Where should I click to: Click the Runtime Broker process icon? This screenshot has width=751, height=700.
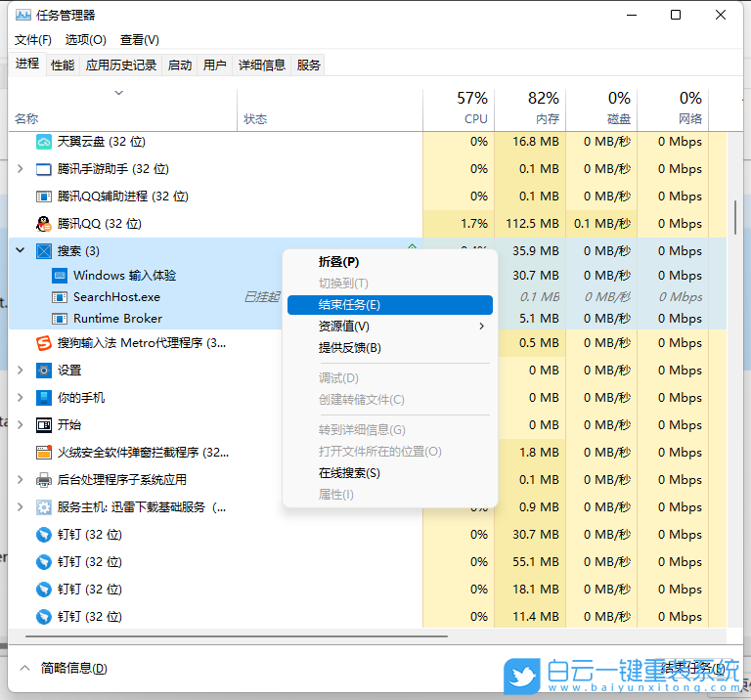60,319
